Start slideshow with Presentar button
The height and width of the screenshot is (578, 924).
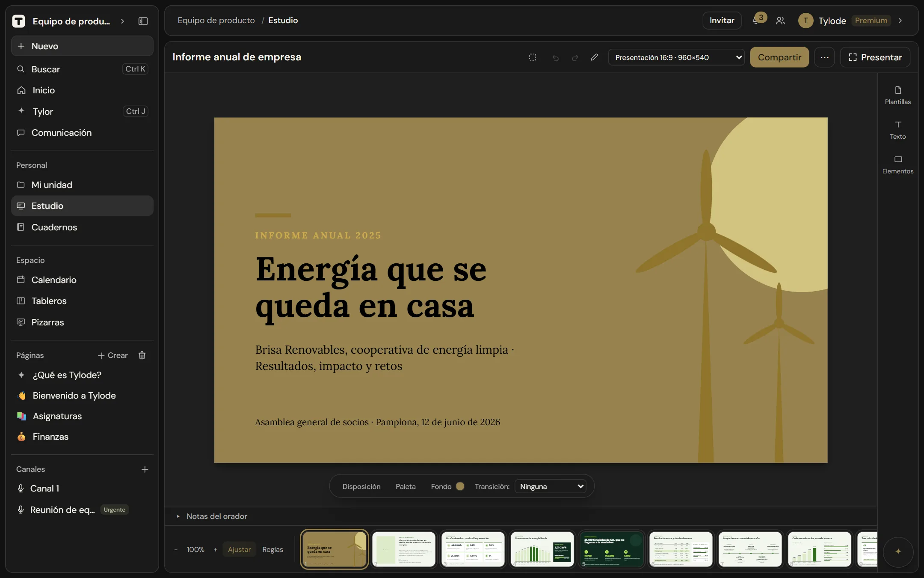pyautogui.click(x=875, y=57)
